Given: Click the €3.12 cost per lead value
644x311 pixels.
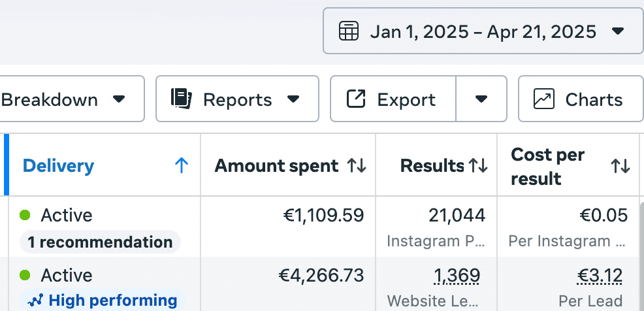Looking at the screenshot, I should tap(600, 276).
